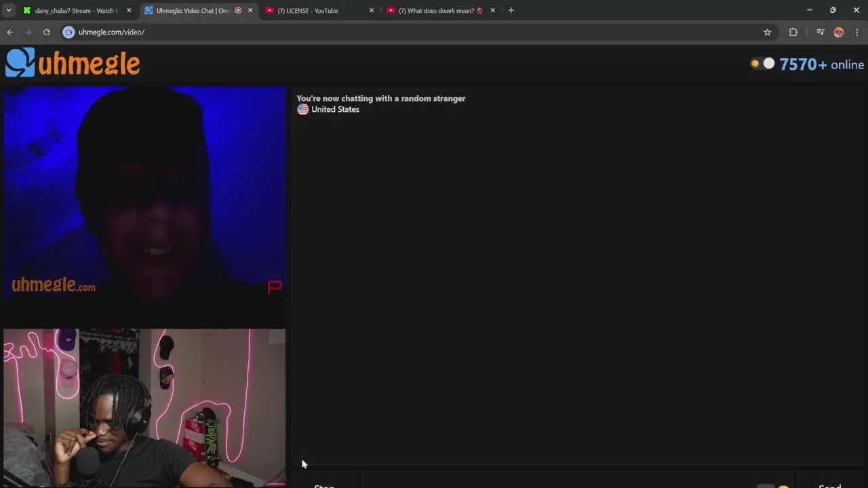Click 'You're now chatting with a random stranger'
The height and width of the screenshot is (488, 868).
coord(381,98)
